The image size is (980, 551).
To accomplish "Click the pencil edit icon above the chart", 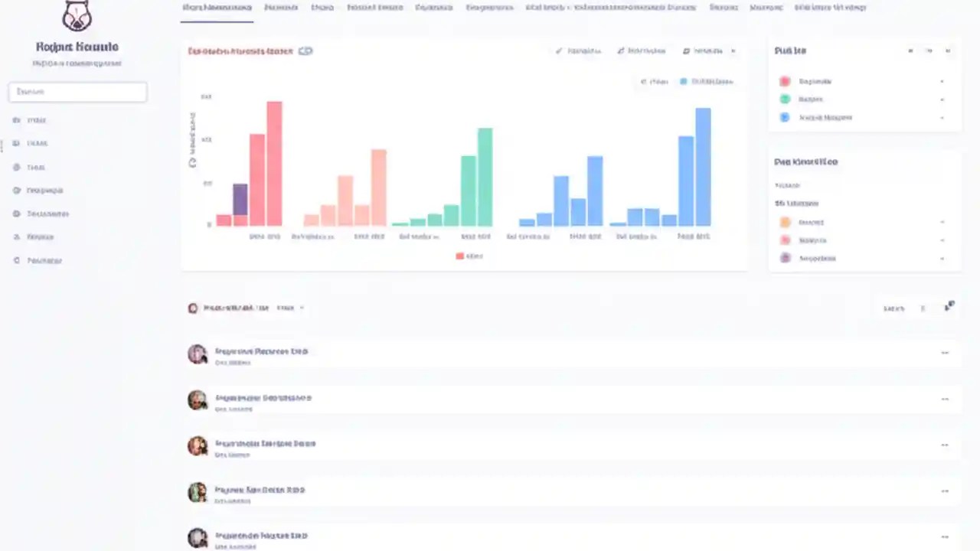I will [558, 51].
